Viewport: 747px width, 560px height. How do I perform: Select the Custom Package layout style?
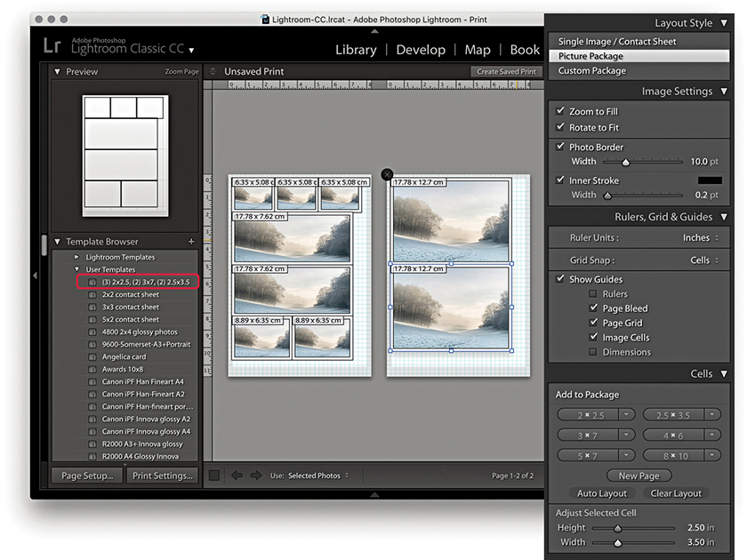[591, 71]
